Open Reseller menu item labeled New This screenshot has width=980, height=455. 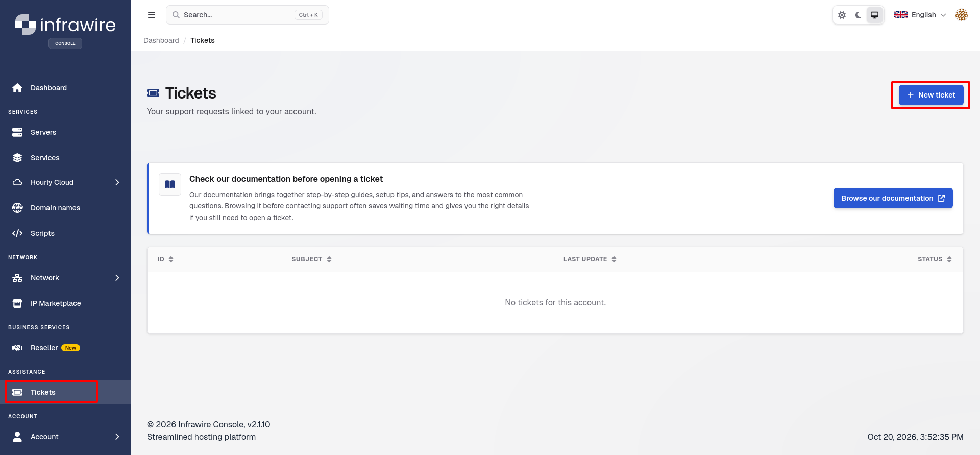65,348
